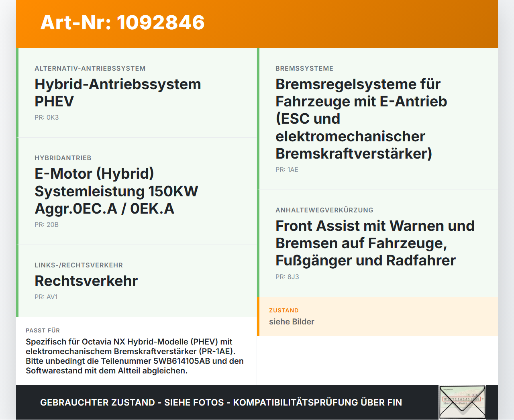This screenshot has height=420, width=514.
Task: Click the PR: 20B code
Action: click(x=47, y=225)
